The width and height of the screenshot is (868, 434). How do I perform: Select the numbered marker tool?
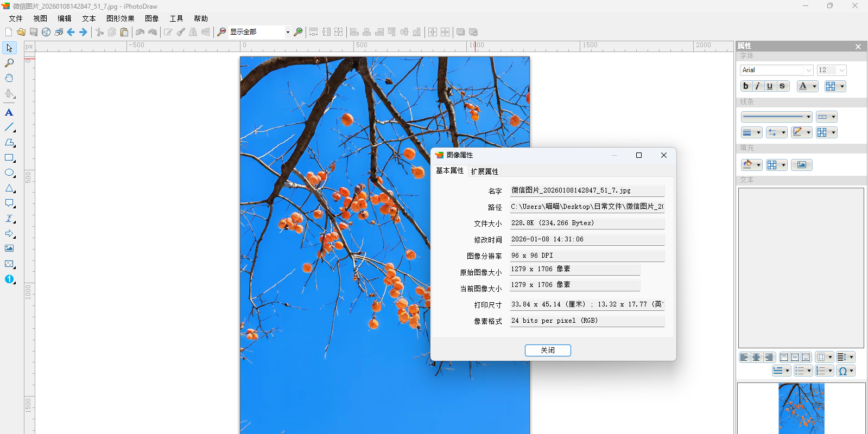9,279
